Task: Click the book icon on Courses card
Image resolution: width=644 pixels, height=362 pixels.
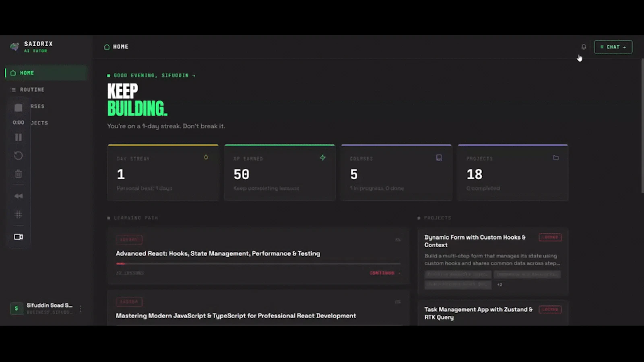Action: 439,158
